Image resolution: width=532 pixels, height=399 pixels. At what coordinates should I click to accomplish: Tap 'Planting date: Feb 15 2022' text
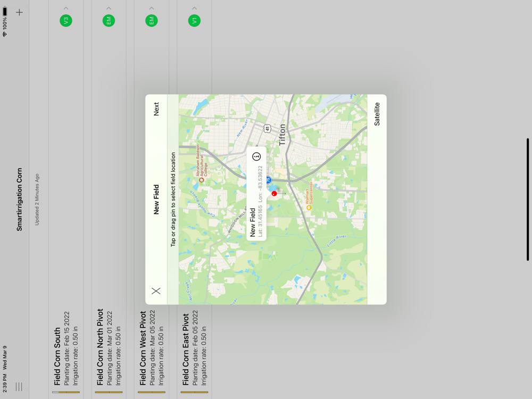(x=66, y=348)
